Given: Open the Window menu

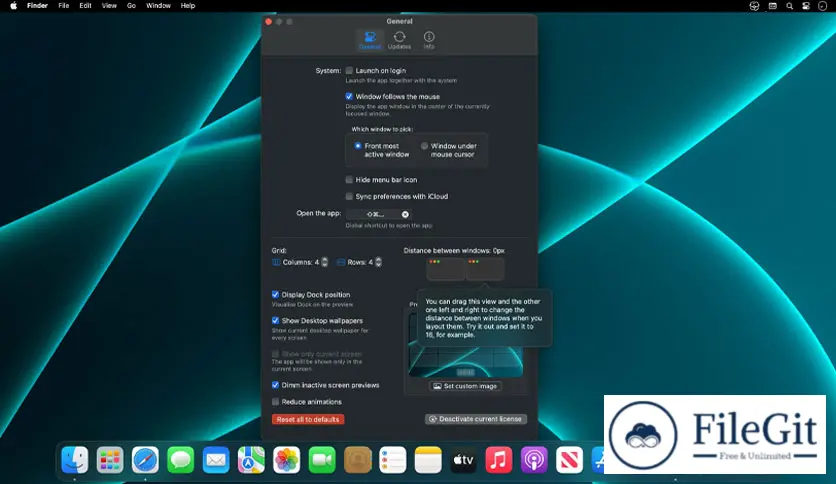Looking at the screenshot, I should 158,6.
